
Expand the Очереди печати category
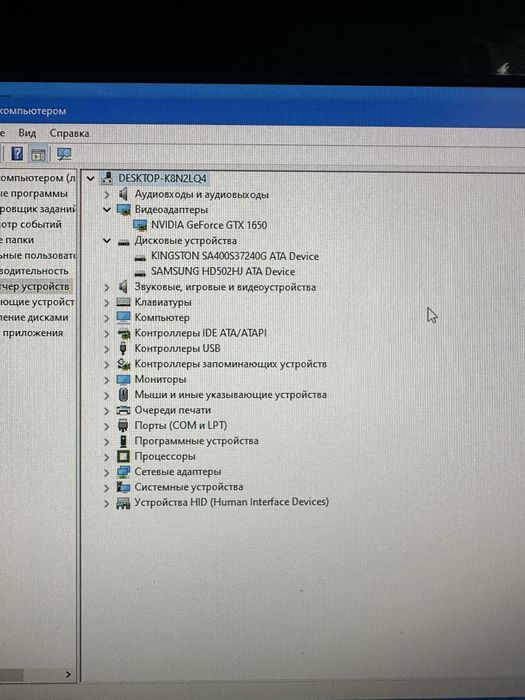(107, 411)
